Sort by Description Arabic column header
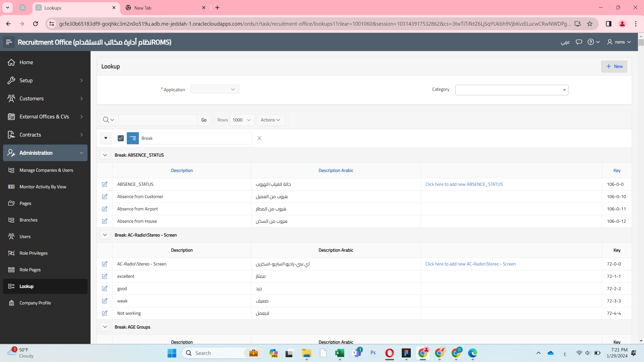This screenshot has width=644, height=362. click(336, 170)
